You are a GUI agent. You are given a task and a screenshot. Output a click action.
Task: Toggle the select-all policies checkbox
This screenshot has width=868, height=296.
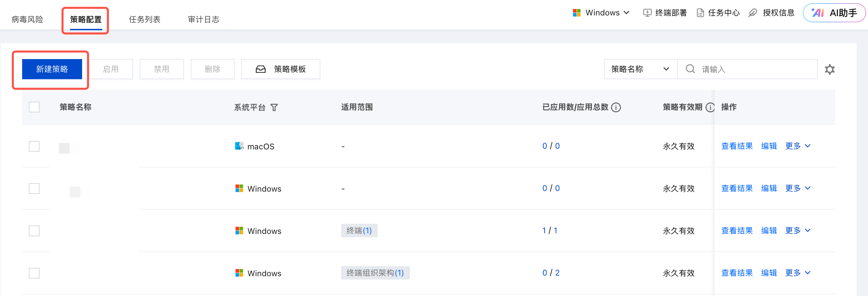(x=34, y=107)
